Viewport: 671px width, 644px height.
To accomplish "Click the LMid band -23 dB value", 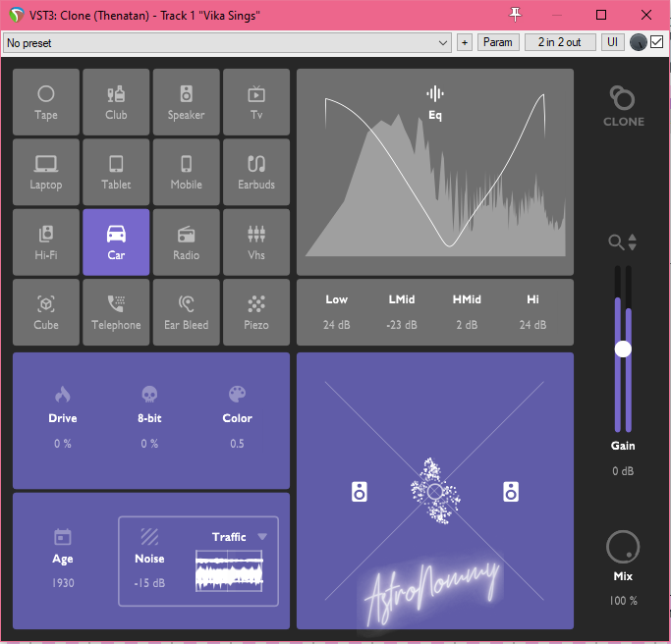I will point(402,325).
